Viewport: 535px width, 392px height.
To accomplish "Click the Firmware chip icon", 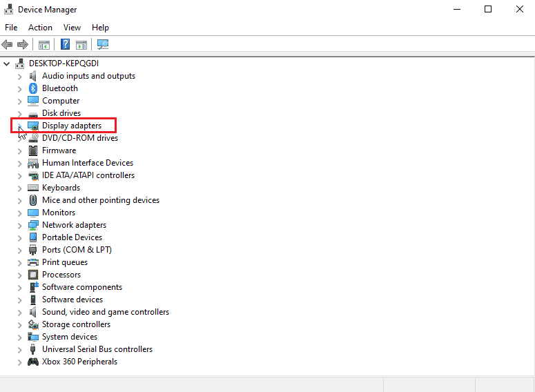I will [x=33, y=150].
